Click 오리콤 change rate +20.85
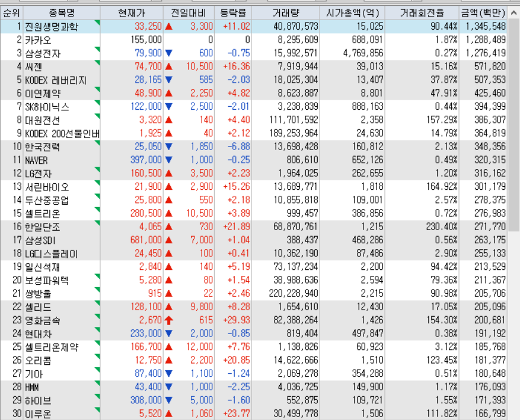 [x=237, y=360]
